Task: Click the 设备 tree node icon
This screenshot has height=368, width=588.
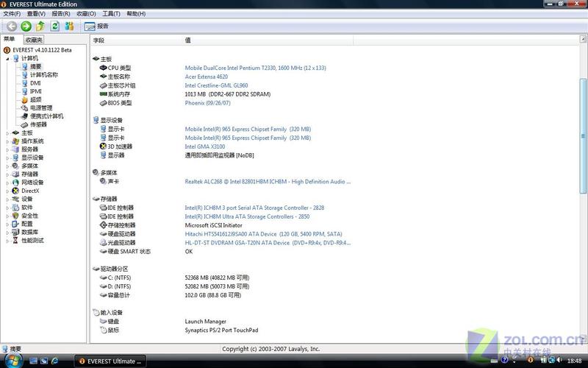Action: pos(15,199)
